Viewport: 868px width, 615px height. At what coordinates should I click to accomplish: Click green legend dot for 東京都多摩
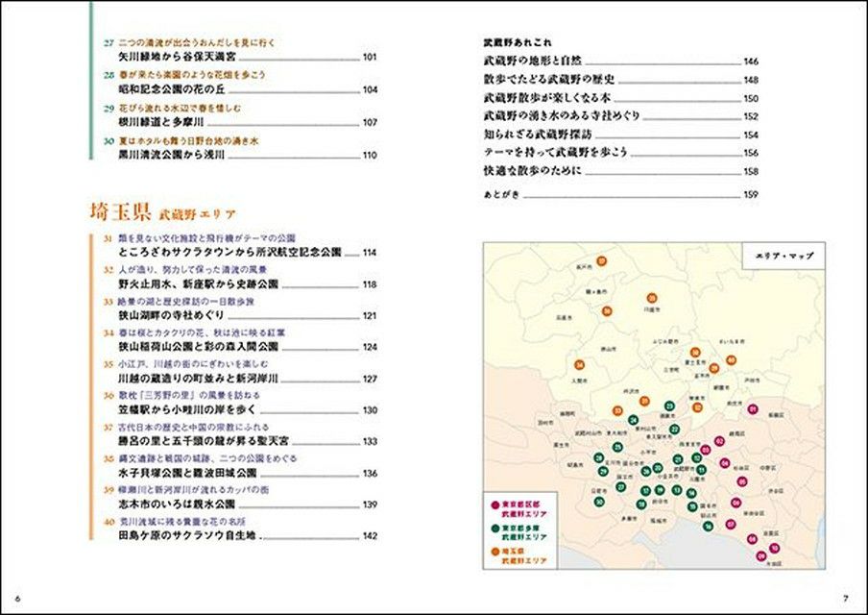pos(494,528)
